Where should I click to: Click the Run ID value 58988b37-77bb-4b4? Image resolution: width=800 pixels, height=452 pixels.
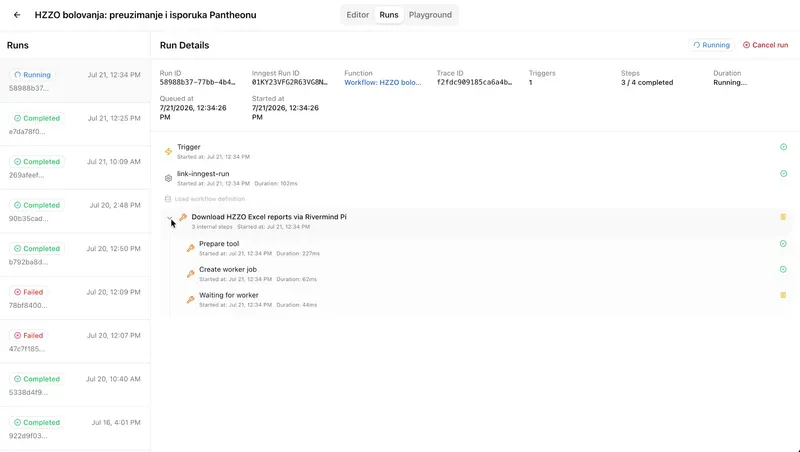pos(197,82)
